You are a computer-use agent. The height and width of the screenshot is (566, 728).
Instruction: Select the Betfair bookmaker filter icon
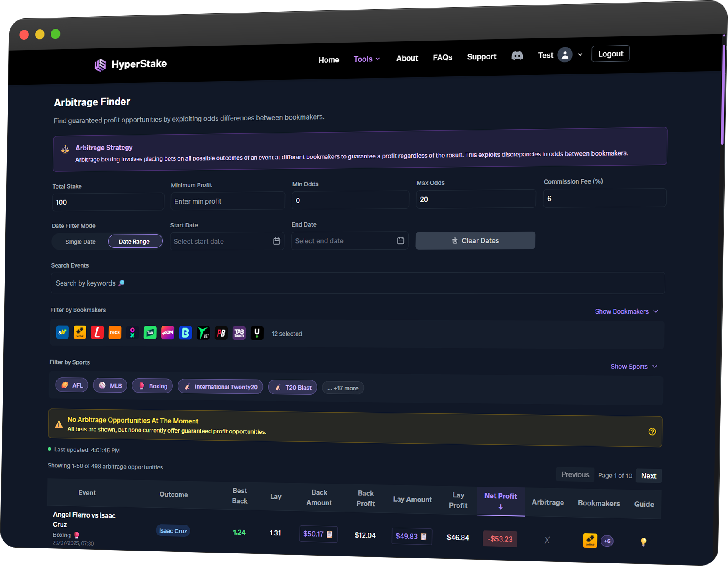pyautogui.click(x=80, y=332)
